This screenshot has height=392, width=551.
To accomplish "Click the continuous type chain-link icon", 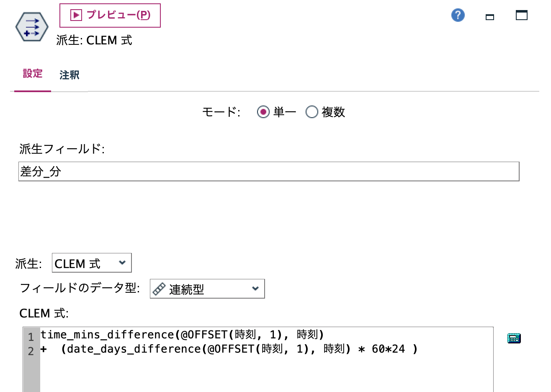I will point(158,289).
